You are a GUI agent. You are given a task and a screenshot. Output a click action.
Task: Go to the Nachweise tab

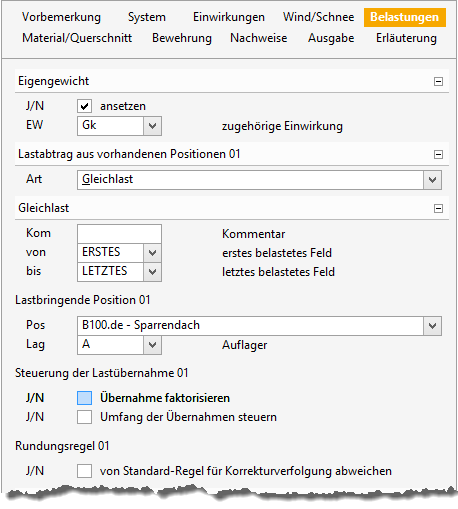[259, 38]
